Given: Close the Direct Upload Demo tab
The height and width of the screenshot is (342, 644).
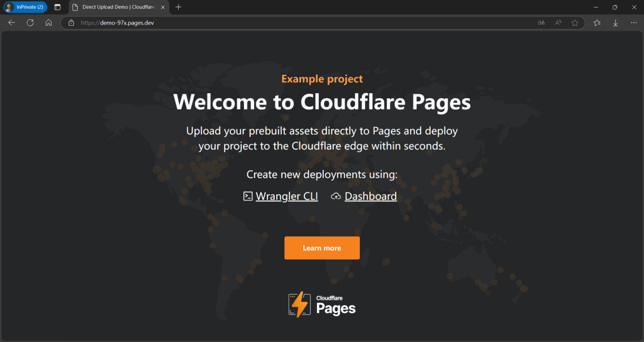Looking at the screenshot, I should click(163, 7).
